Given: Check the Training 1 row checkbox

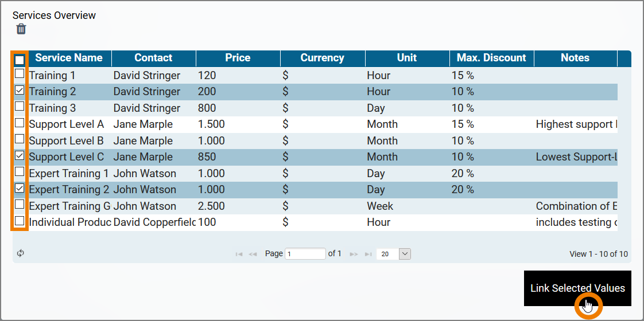Looking at the screenshot, I should click(20, 74).
